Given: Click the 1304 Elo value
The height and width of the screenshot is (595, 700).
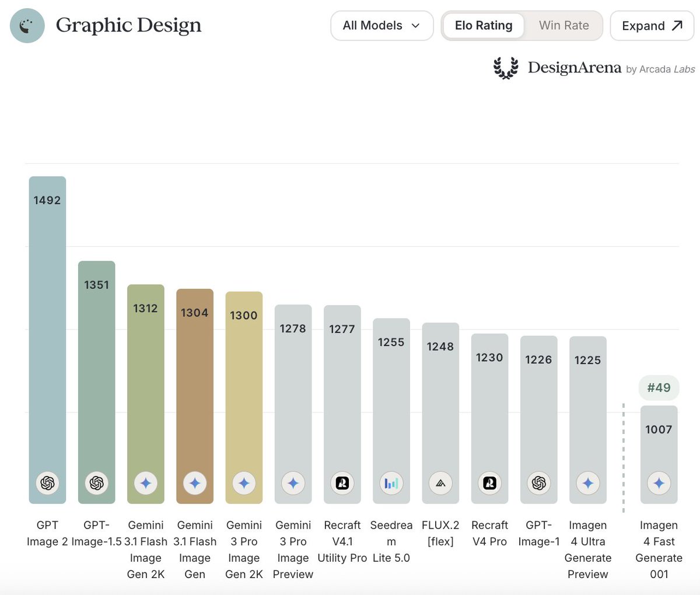Looking at the screenshot, I should point(195,313).
